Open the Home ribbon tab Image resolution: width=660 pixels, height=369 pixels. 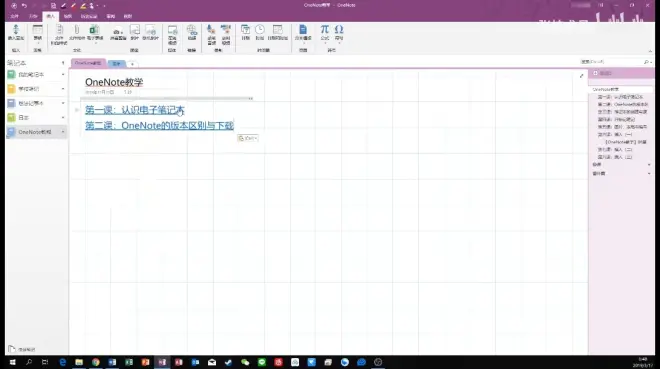pos(33,16)
